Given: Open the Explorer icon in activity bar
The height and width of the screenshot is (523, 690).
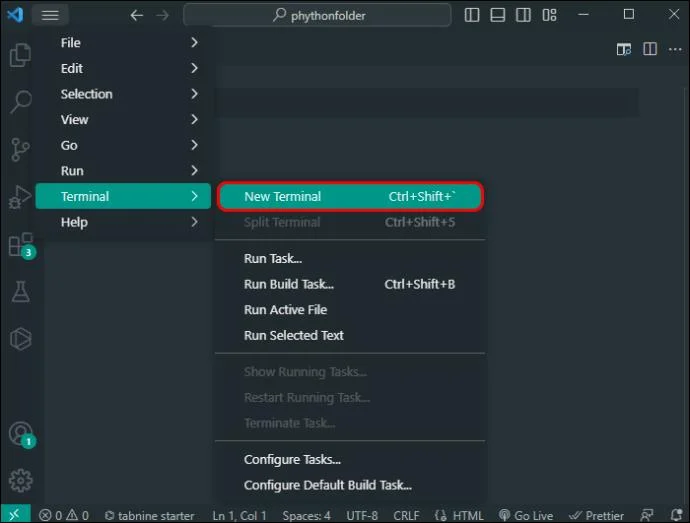Looking at the screenshot, I should point(20,55).
